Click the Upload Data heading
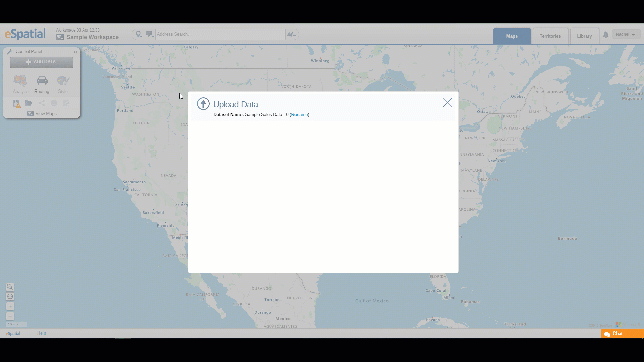 (x=235, y=104)
